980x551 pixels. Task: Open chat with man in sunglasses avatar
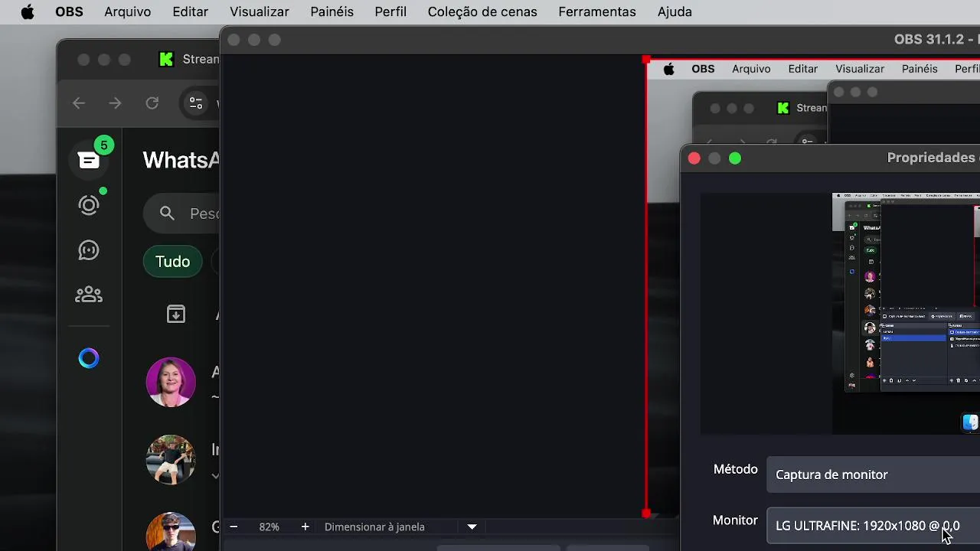pyautogui.click(x=171, y=532)
